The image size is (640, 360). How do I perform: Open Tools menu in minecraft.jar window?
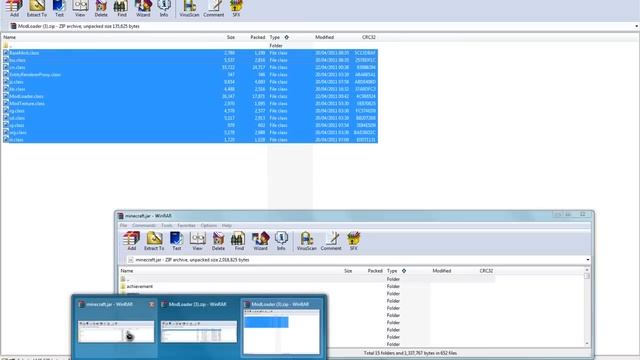tap(167, 225)
